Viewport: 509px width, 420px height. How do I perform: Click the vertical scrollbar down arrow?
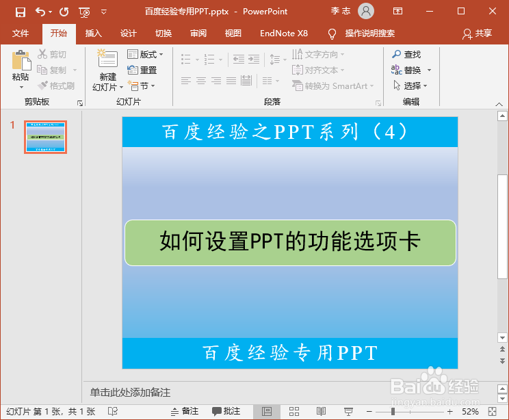pyautogui.click(x=502, y=338)
